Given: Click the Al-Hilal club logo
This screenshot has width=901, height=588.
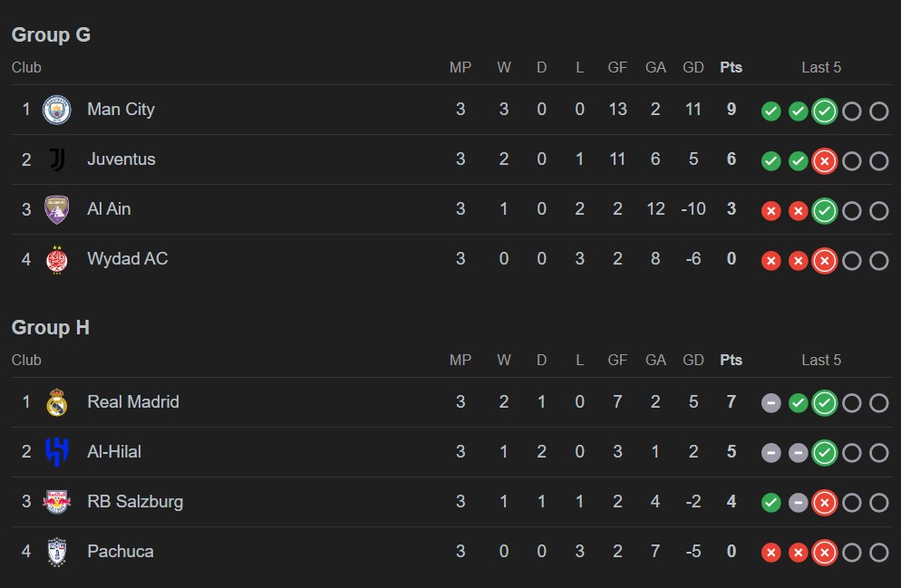Looking at the screenshot, I should click(x=57, y=452).
